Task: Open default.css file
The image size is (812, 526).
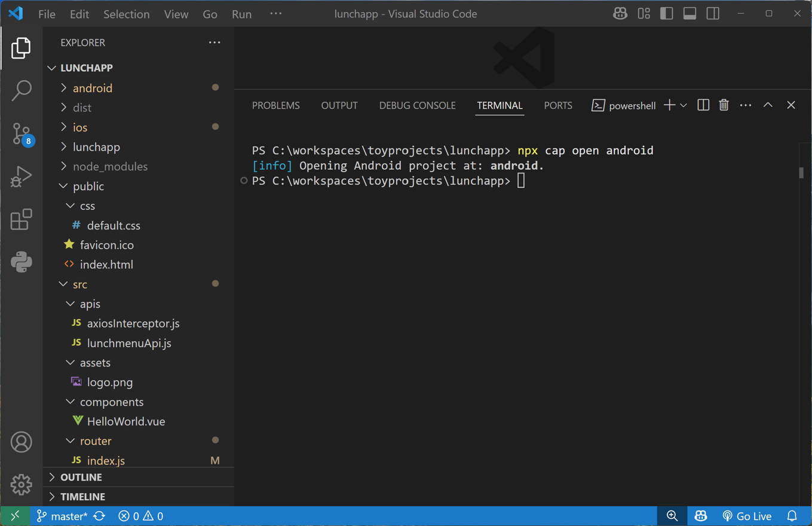Action: pyautogui.click(x=139, y=225)
